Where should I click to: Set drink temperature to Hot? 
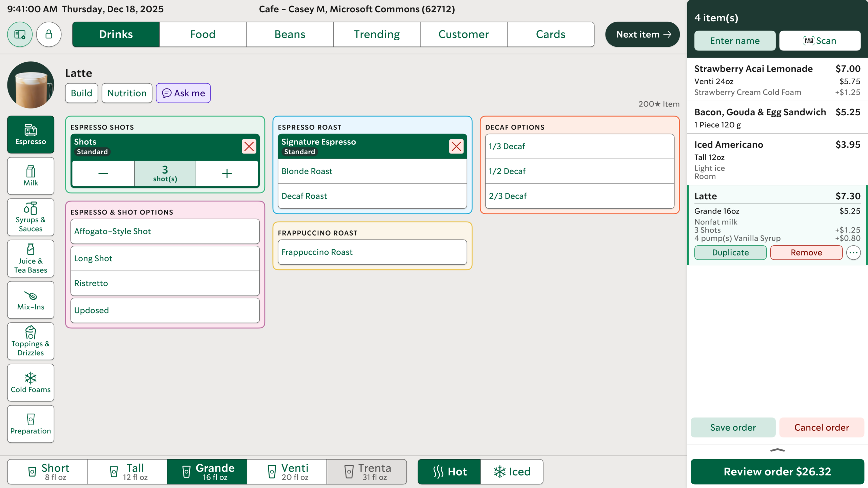(x=449, y=472)
